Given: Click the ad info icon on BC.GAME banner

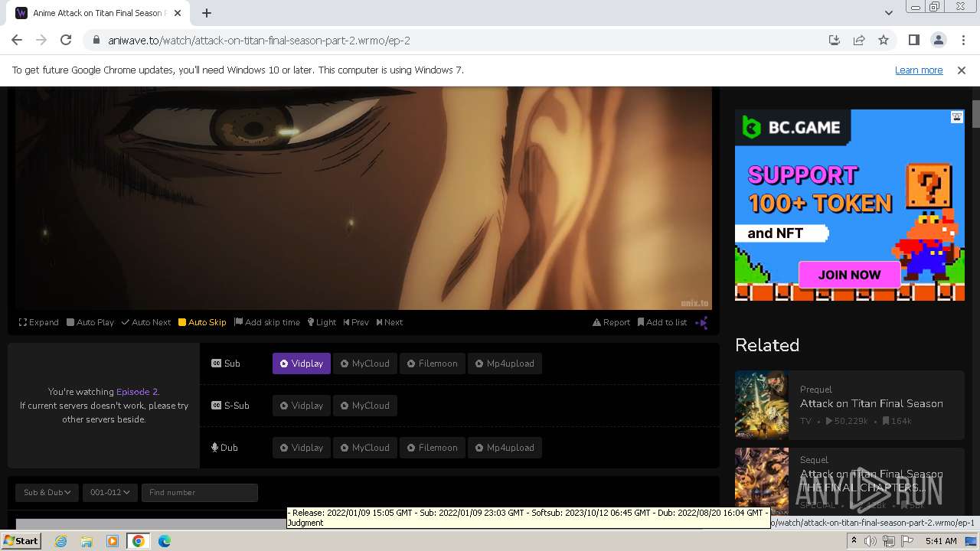Looking at the screenshot, I should point(957,117).
